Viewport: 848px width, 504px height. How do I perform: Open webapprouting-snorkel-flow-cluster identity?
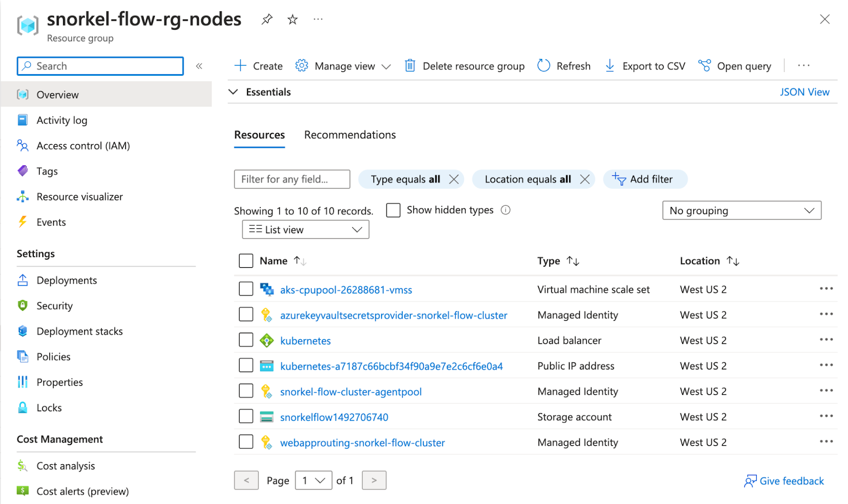363,443
